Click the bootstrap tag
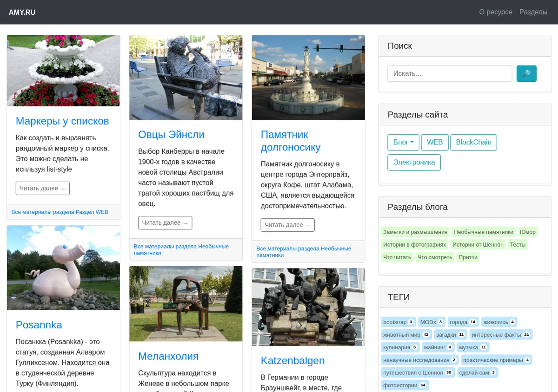Screen dimensions: 558x392 click(x=398, y=322)
